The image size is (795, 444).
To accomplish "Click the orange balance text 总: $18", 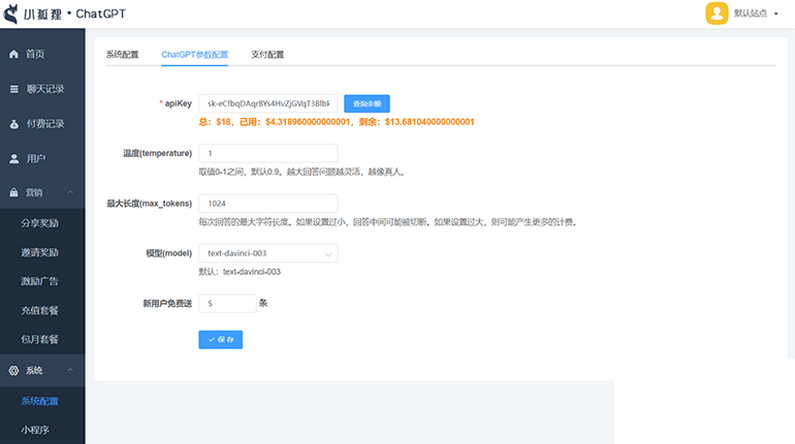I will tap(337, 122).
